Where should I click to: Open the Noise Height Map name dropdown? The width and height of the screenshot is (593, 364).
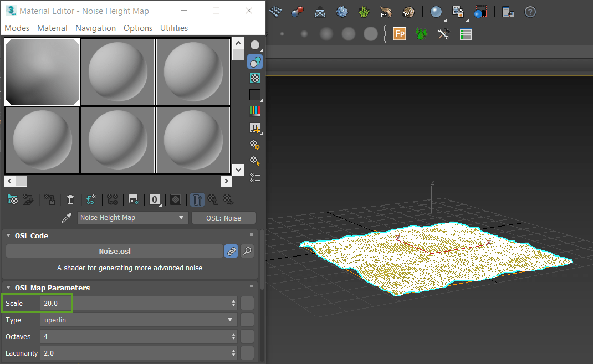point(133,218)
